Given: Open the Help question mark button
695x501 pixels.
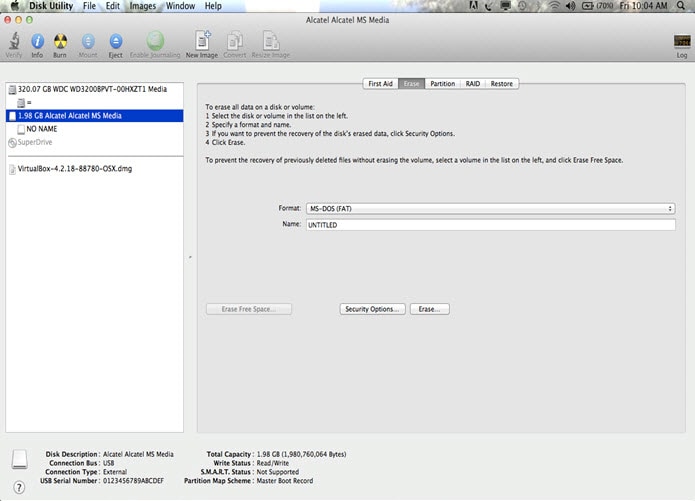Looking at the screenshot, I should point(19,487).
